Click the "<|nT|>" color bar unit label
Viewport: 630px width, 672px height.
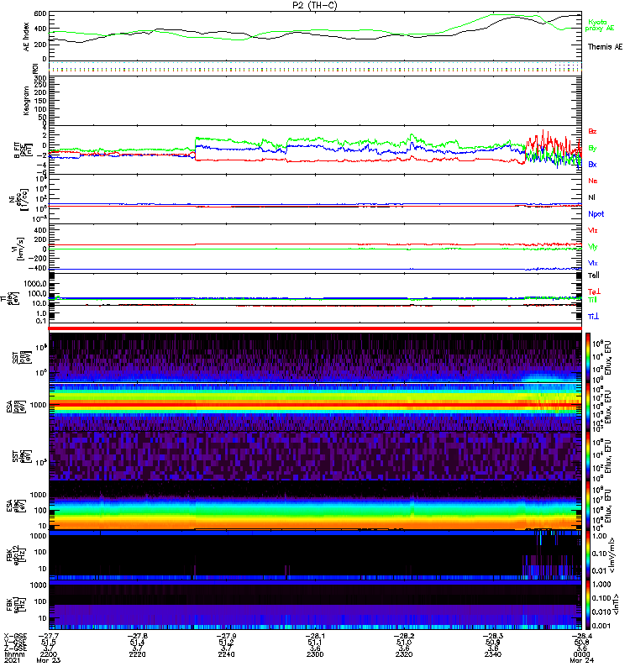coord(616,604)
